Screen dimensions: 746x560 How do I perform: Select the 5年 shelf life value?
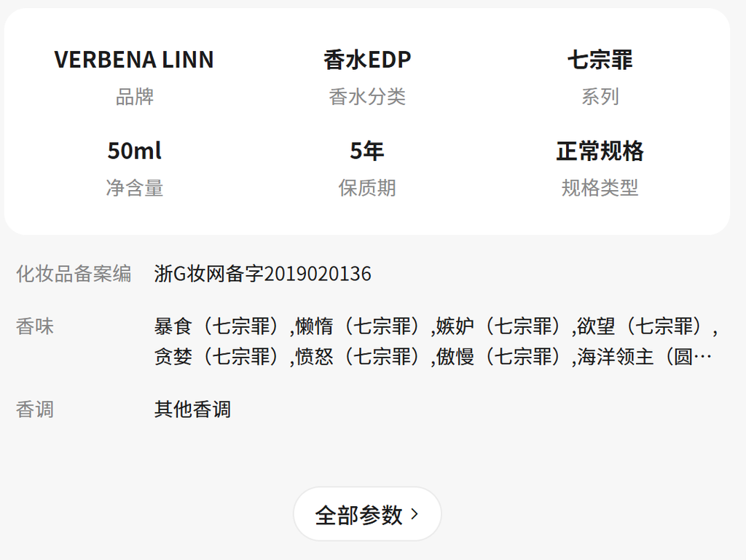point(367,151)
